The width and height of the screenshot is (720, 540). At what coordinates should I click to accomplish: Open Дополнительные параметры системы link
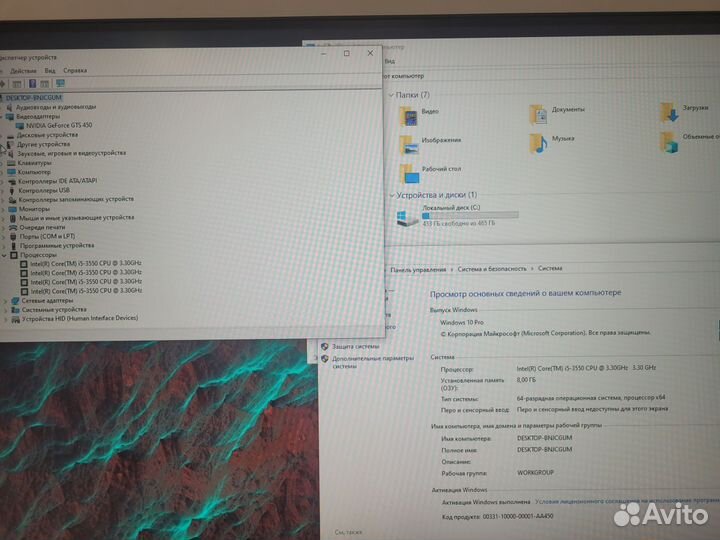[x=372, y=362]
